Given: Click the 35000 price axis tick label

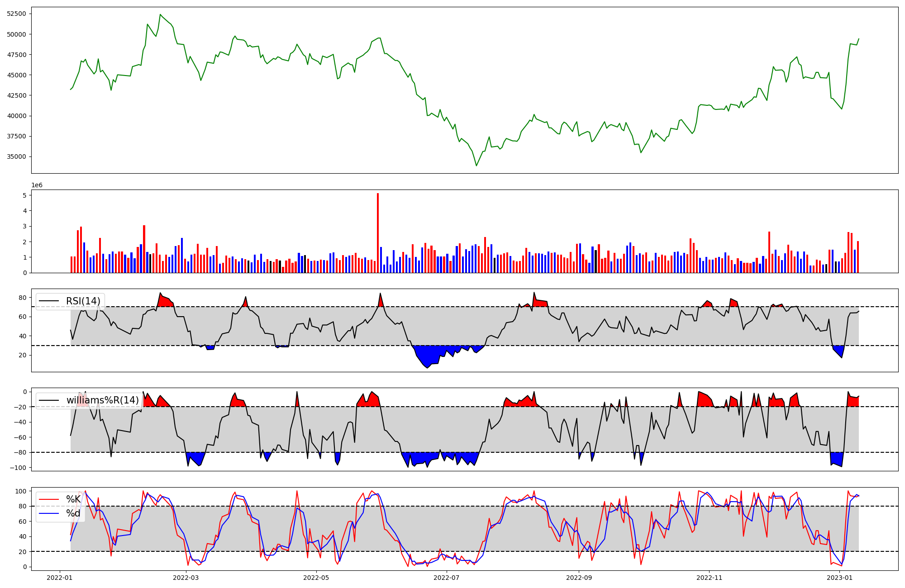Looking at the screenshot, I should [17, 157].
